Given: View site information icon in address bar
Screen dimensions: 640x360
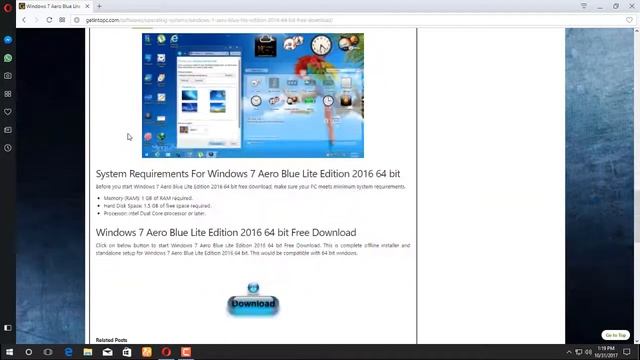Looking at the screenshot, I should [x=77, y=20].
